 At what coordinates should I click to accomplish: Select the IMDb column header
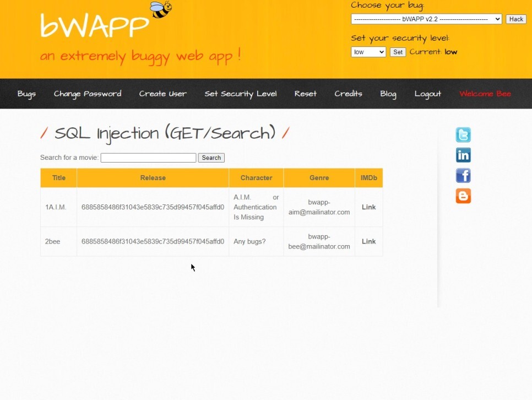(x=369, y=177)
